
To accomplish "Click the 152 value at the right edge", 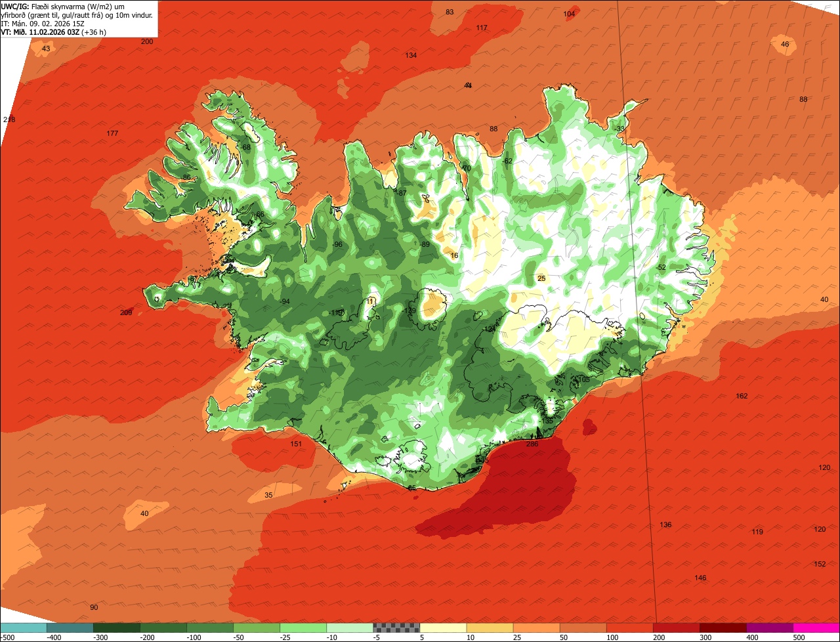I will [x=820, y=565].
